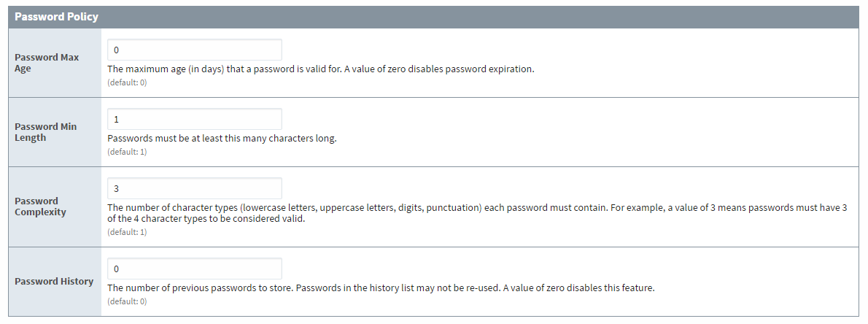This screenshot has height=324, width=868.
Task: Click the Password History label
Action: 54,281
